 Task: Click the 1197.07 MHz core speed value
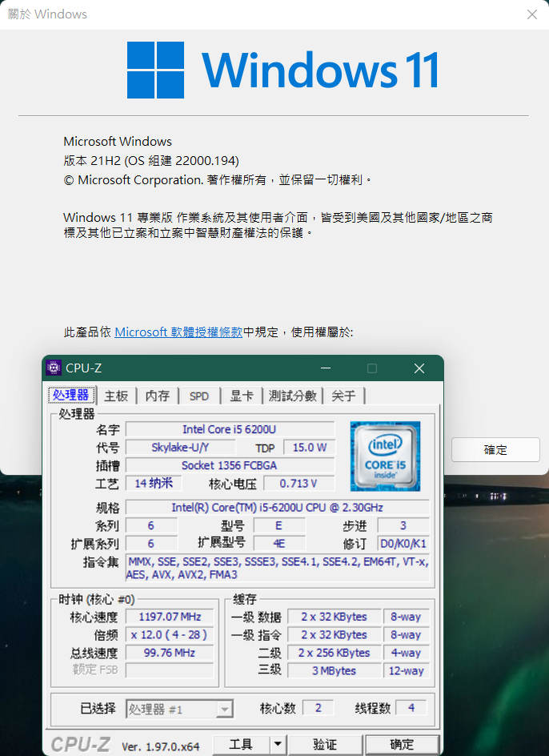click(170, 617)
